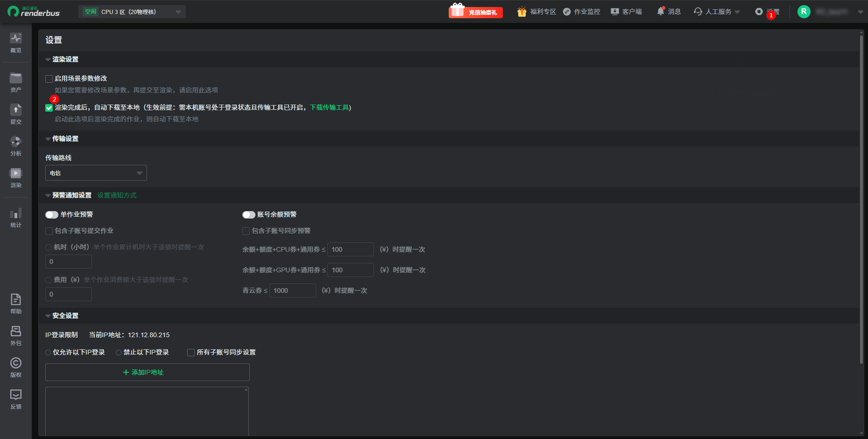Open the user account dropdown arrow
The height and width of the screenshot is (439, 868).
click(861, 12)
